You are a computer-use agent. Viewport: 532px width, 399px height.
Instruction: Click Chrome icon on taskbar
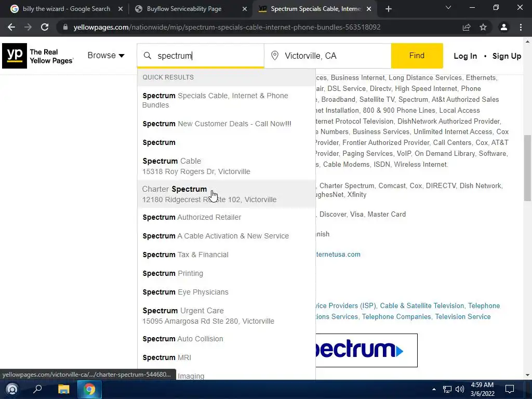pyautogui.click(x=89, y=389)
